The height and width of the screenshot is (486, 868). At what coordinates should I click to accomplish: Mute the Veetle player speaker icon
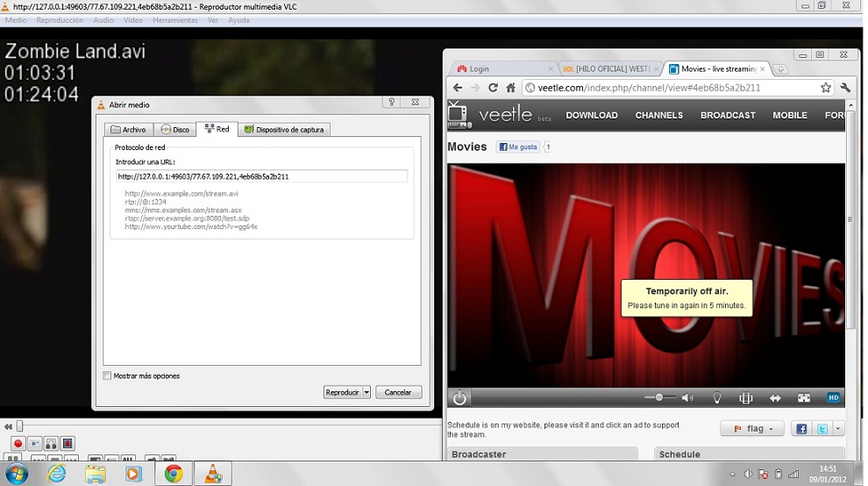(x=687, y=398)
